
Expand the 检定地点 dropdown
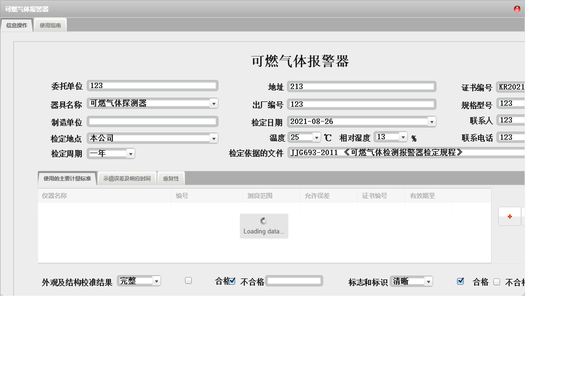click(x=214, y=138)
